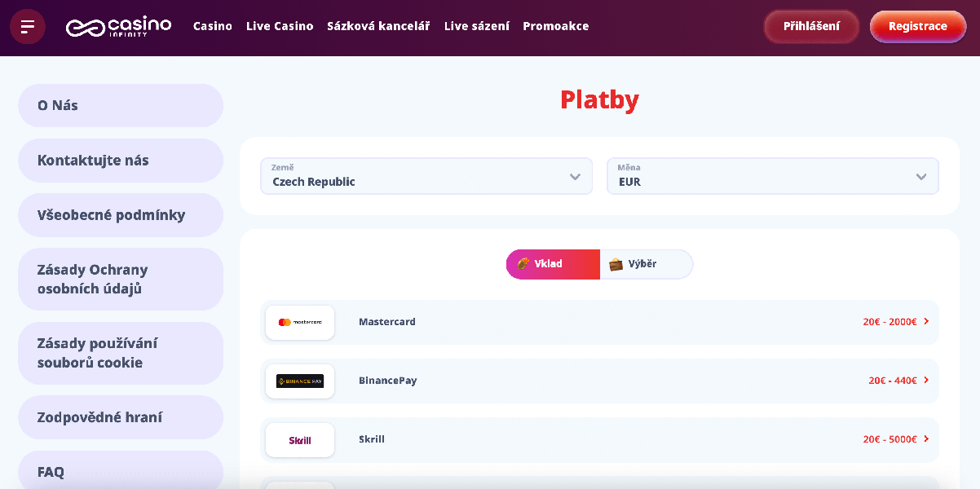980x489 pixels.
Task: Click the Registrace button
Action: 918,26
